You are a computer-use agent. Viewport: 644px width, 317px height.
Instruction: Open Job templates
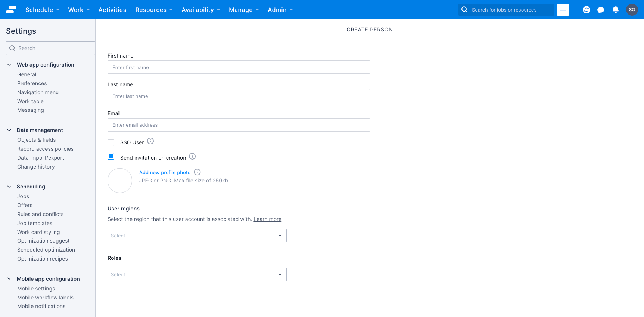pyautogui.click(x=35, y=223)
